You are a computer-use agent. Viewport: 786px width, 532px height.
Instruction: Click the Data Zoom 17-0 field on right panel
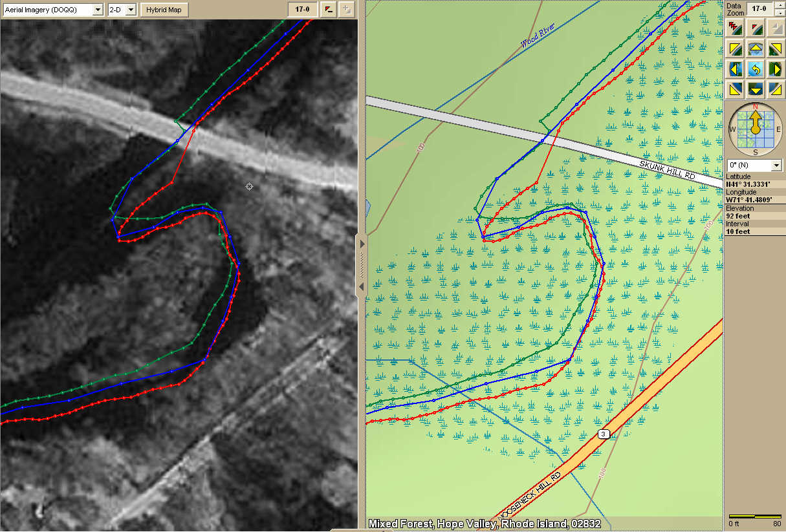[759, 8]
